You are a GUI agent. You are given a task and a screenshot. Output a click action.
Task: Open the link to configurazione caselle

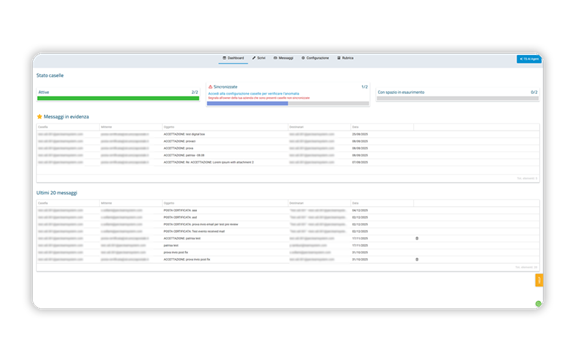[253, 94]
